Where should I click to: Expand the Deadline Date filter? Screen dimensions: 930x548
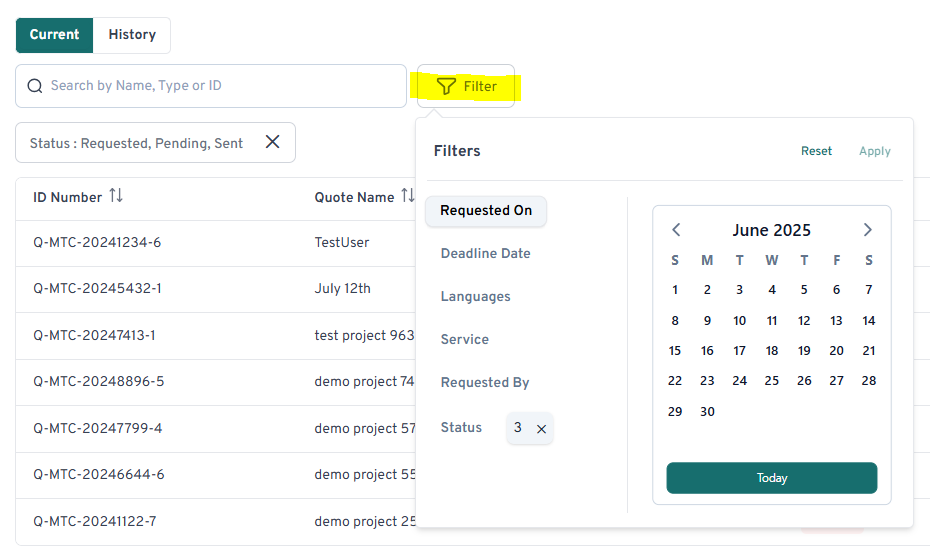coord(485,254)
